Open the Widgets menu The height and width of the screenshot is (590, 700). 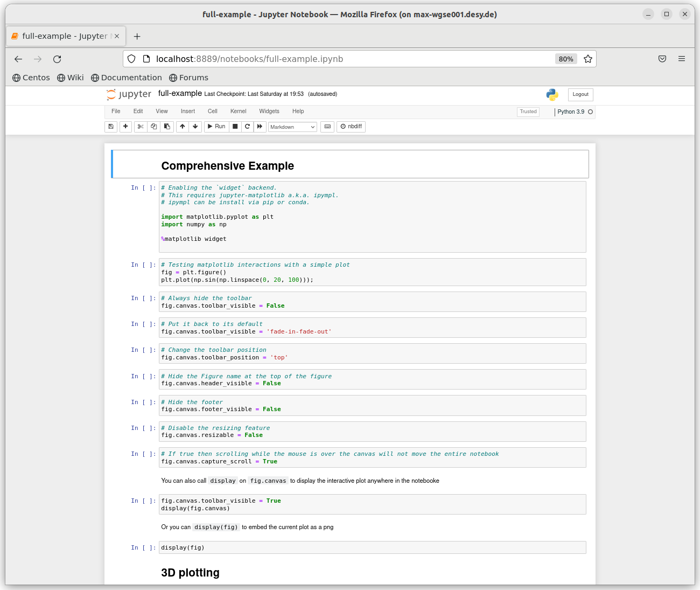tap(269, 112)
